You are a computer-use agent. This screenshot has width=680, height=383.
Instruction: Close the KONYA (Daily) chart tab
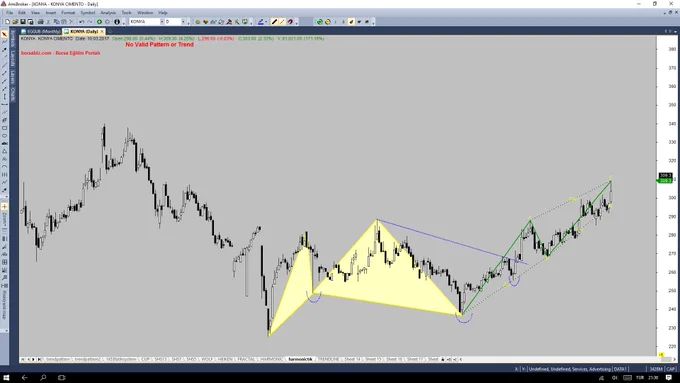click(x=102, y=32)
